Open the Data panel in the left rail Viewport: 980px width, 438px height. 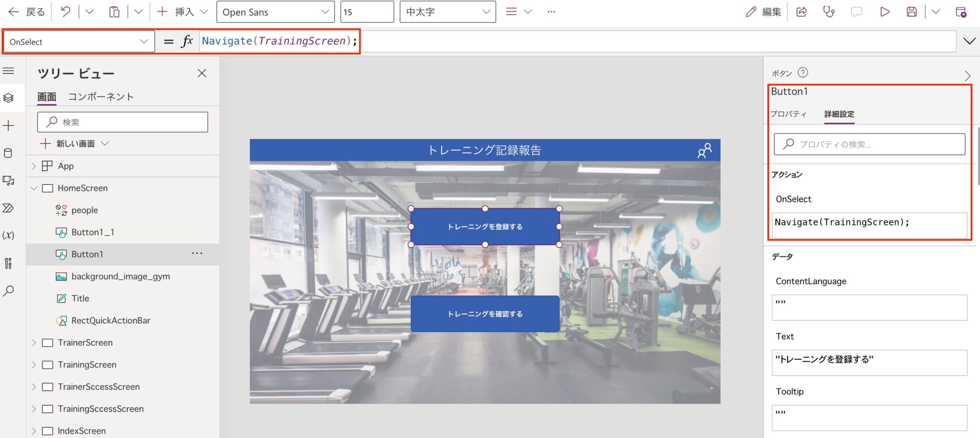click(9, 153)
